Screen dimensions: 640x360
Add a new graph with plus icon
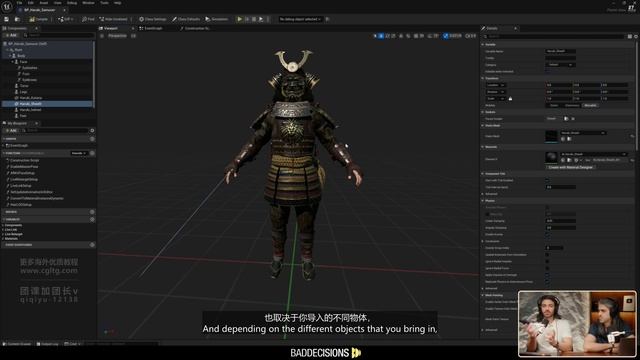coord(92,139)
